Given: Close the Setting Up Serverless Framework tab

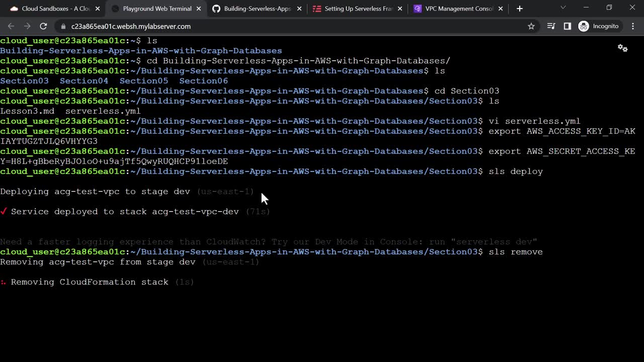Looking at the screenshot, I should 401,9.
